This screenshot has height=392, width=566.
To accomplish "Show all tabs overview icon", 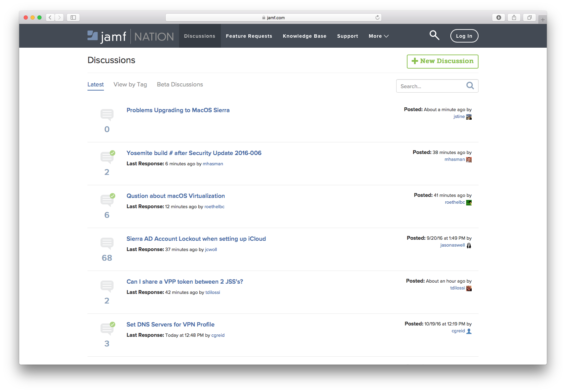I will tap(529, 17).
